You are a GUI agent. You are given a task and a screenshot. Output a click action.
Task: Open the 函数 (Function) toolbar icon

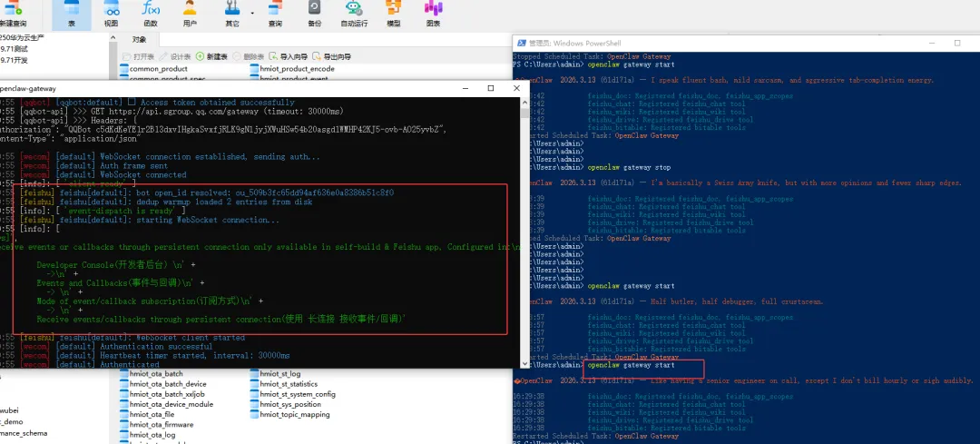[x=151, y=15]
